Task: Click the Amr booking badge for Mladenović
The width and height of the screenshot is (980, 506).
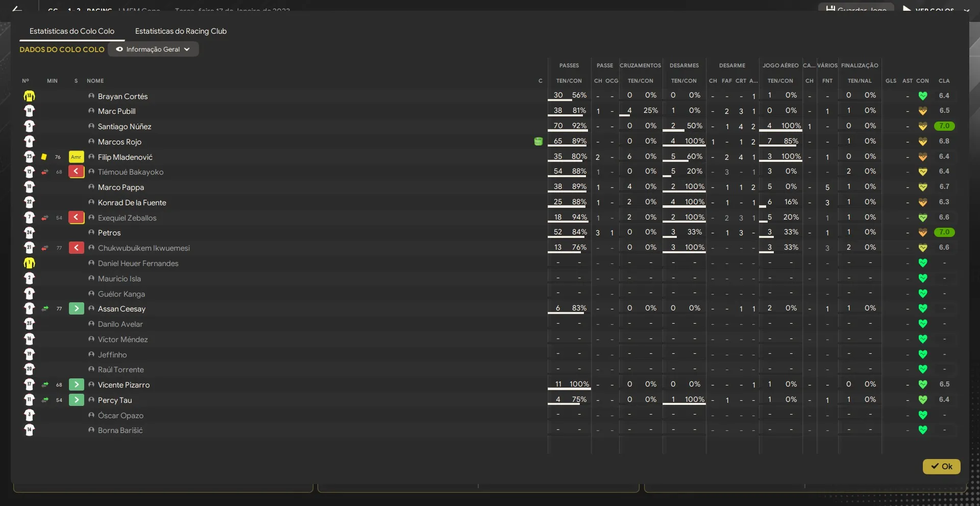Action: click(76, 157)
